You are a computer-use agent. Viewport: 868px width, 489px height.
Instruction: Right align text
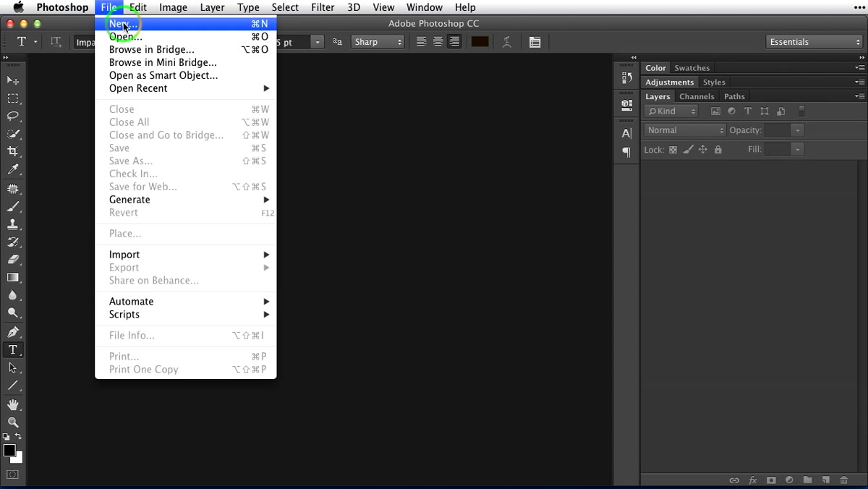454,42
